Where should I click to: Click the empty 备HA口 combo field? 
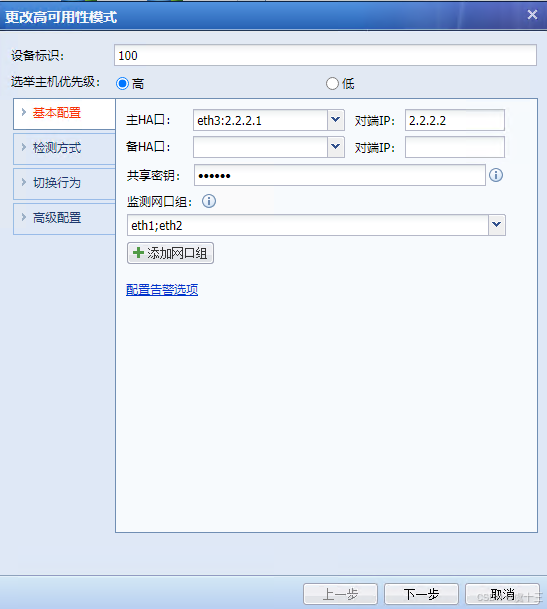pos(260,147)
